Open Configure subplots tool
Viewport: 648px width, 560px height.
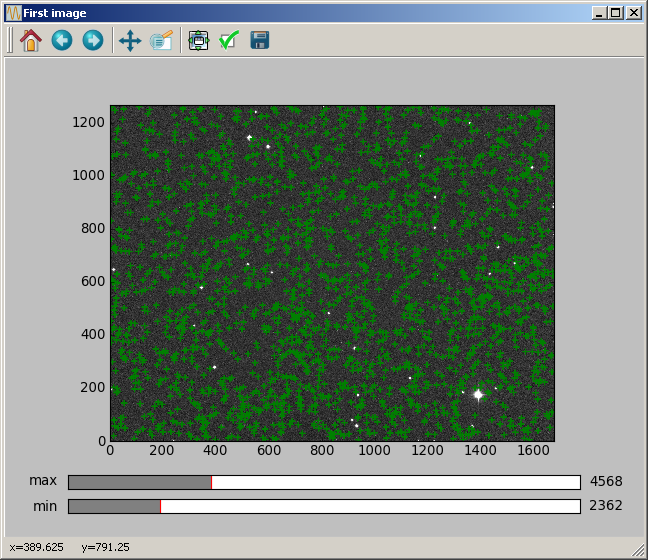(x=199, y=41)
